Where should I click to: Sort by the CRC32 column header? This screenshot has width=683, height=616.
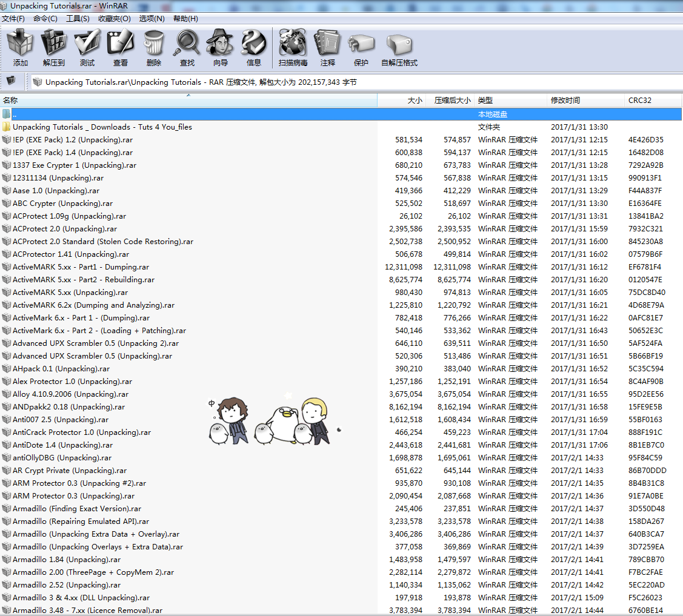(653, 101)
